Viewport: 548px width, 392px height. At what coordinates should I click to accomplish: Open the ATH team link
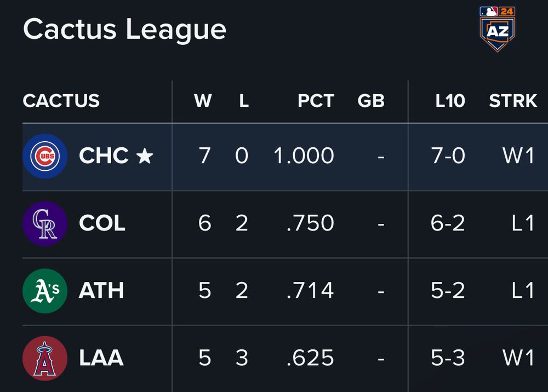pyautogui.click(x=101, y=290)
